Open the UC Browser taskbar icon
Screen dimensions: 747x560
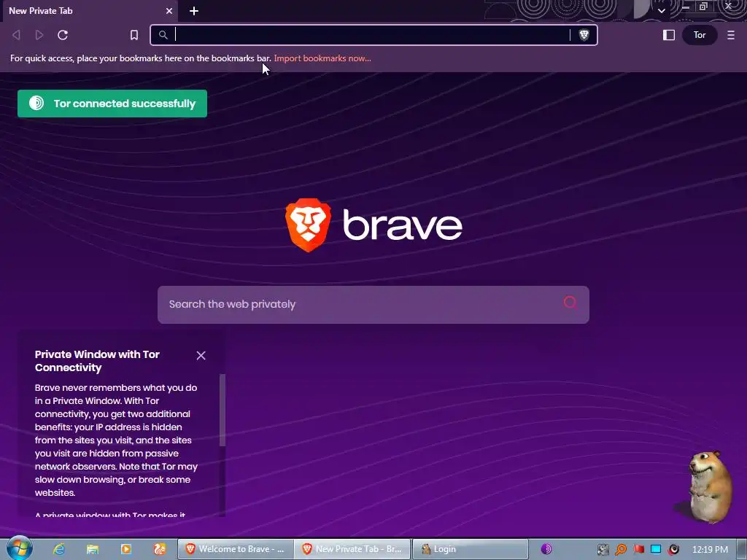click(160, 549)
